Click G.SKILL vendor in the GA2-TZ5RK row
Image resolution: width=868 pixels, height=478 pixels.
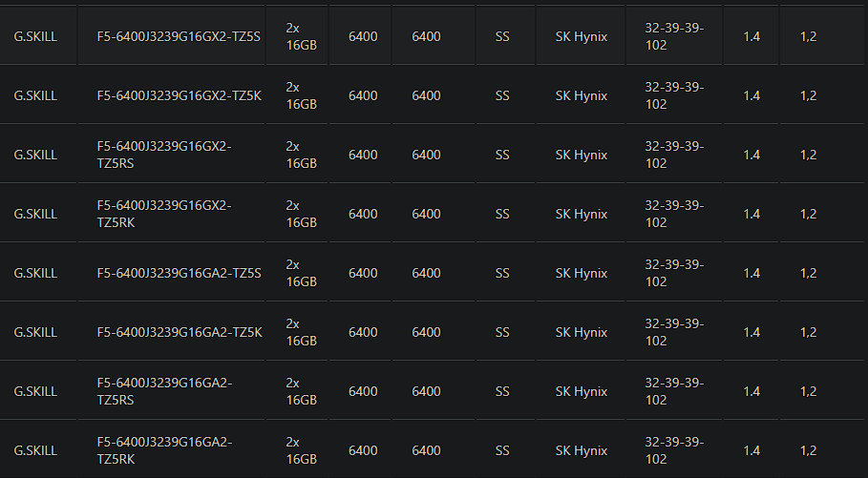pyautogui.click(x=35, y=450)
